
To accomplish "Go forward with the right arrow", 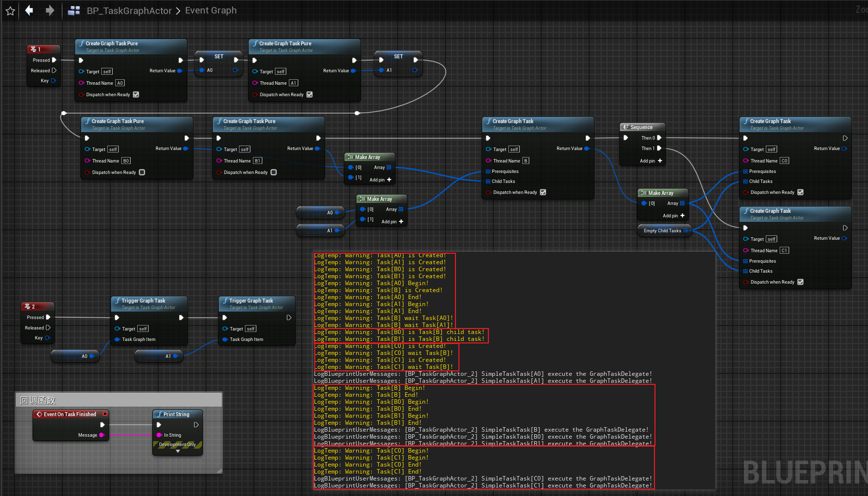I will click(49, 10).
